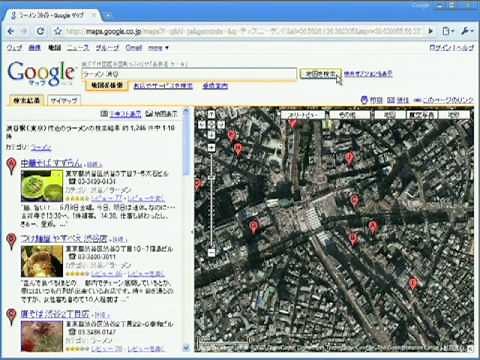Click the map search button beside the query
Screen dimensions: 480x360
coord(320,74)
